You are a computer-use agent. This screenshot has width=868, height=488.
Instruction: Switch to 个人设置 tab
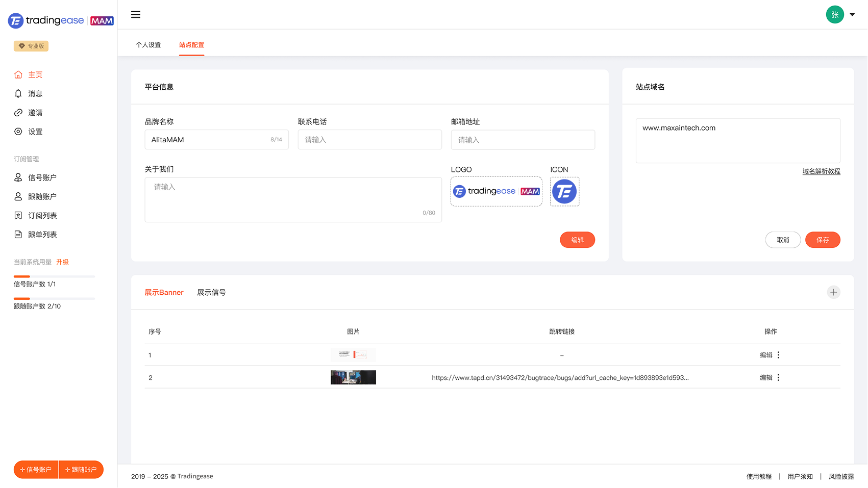(148, 45)
